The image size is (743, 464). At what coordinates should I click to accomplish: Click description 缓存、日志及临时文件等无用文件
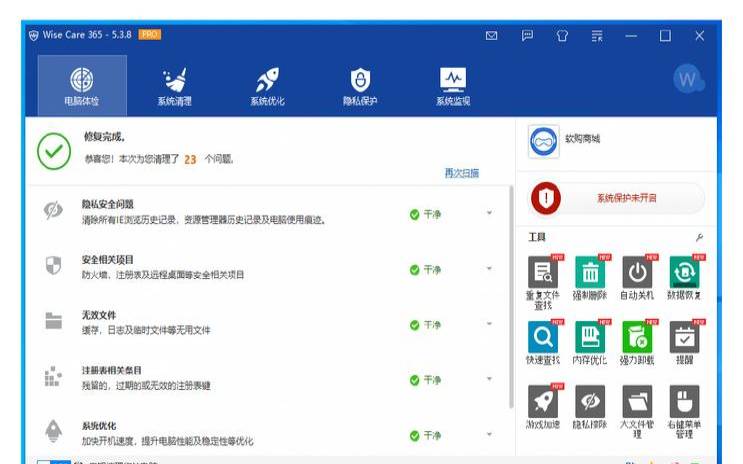click(x=146, y=330)
